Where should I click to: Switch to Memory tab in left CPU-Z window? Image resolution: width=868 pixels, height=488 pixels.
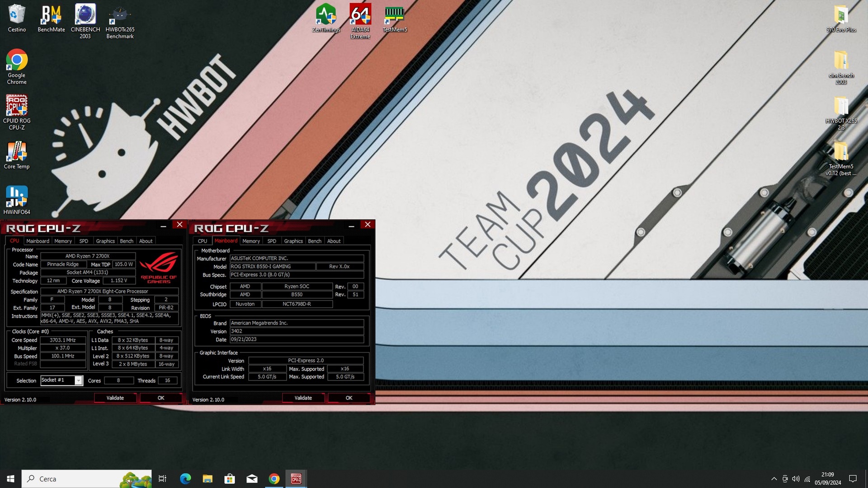point(63,241)
